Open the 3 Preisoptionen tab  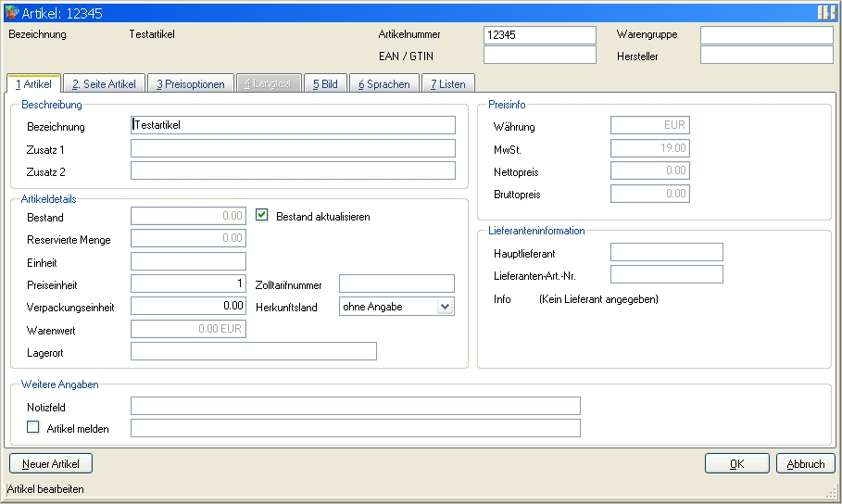point(190,84)
